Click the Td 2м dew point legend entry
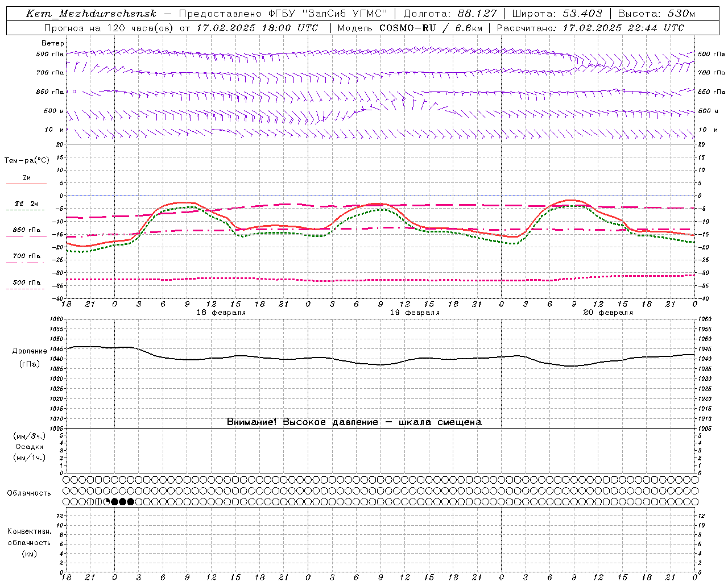 [x=27, y=203]
